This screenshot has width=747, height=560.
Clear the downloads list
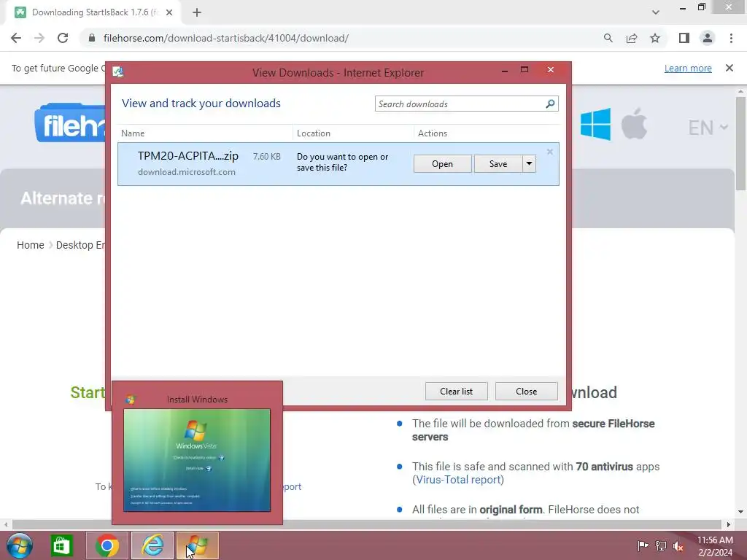[457, 392]
